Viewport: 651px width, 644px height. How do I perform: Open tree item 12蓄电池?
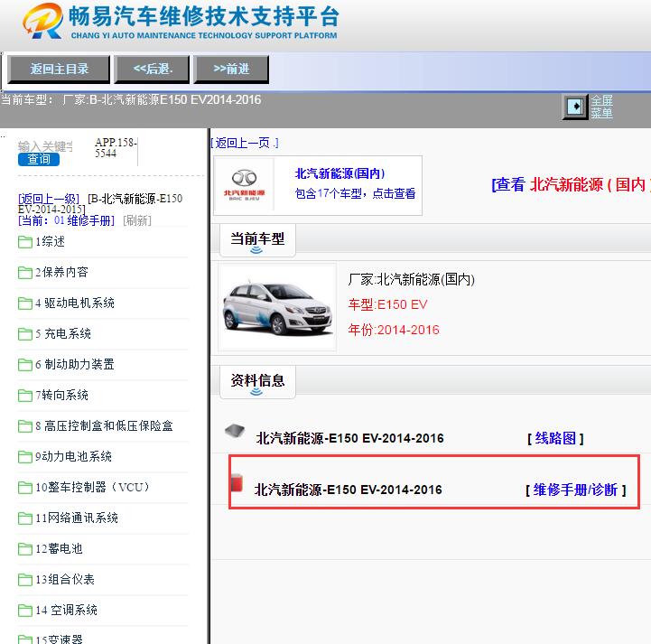pos(59,549)
